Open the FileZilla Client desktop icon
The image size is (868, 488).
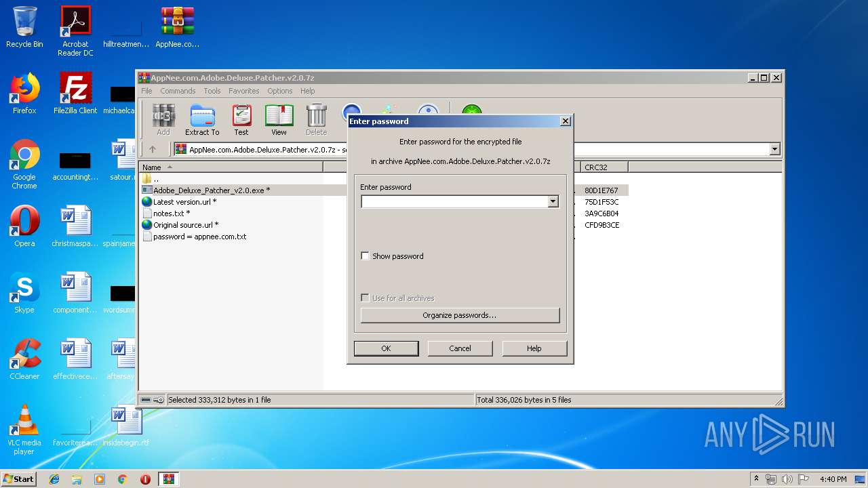click(75, 94)
